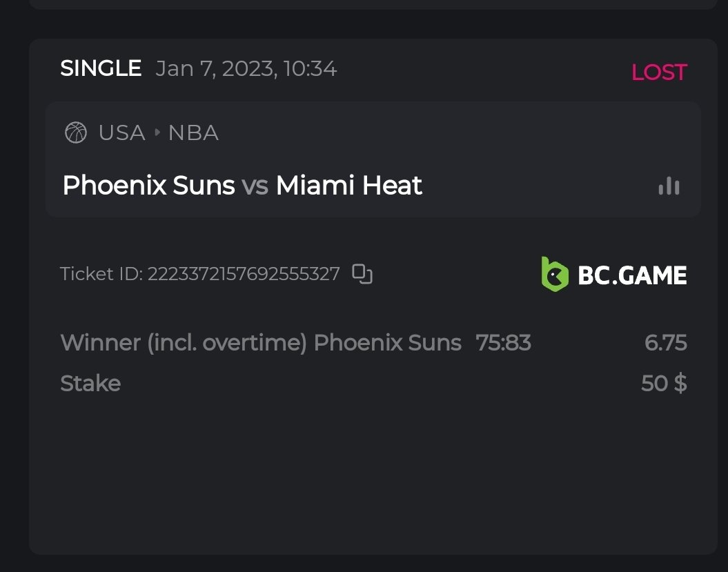Open match statistics bar chart icon

coord(669,186)
